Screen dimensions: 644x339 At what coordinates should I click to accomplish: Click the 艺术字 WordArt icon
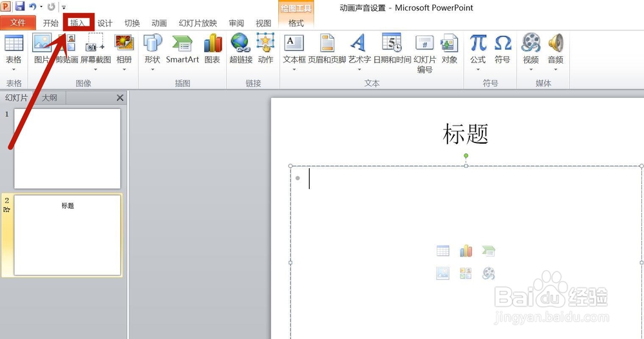pos(359,43)
